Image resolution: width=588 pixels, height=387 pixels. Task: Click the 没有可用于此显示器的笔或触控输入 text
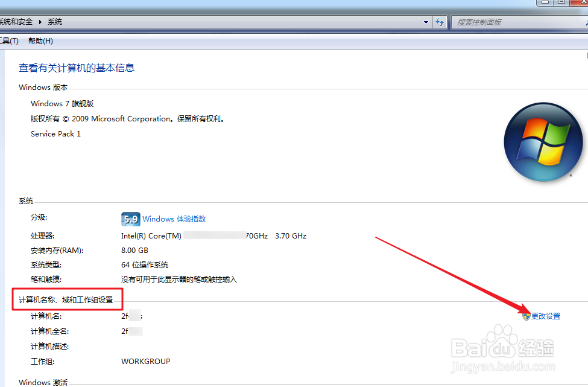179,280
